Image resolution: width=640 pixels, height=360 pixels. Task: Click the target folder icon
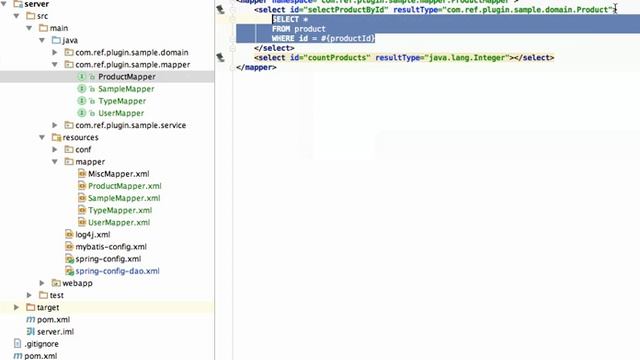(x=31, y=307)
